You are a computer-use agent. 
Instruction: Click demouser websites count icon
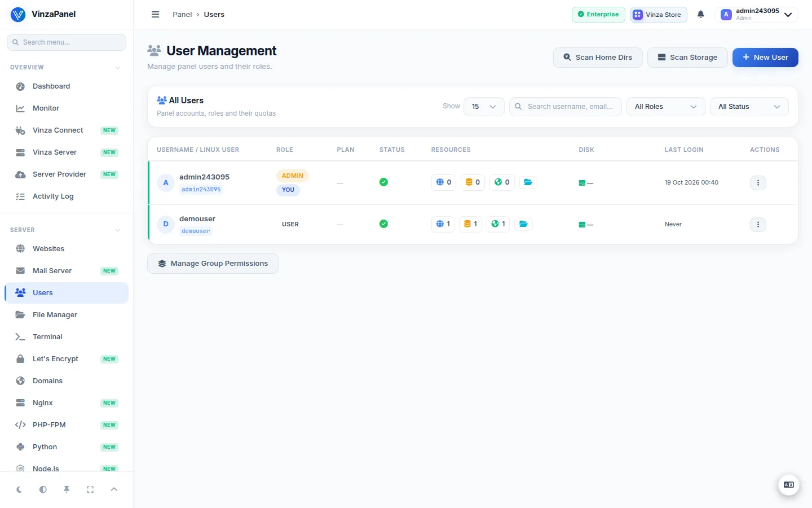pyautogui.click(x=443, y=224)
